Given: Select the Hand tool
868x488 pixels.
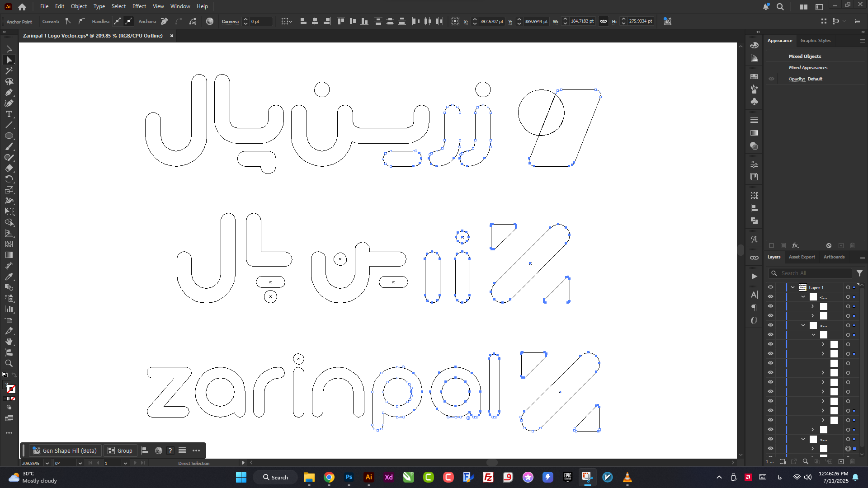Looking at the screenshot, I should (9, 342).
